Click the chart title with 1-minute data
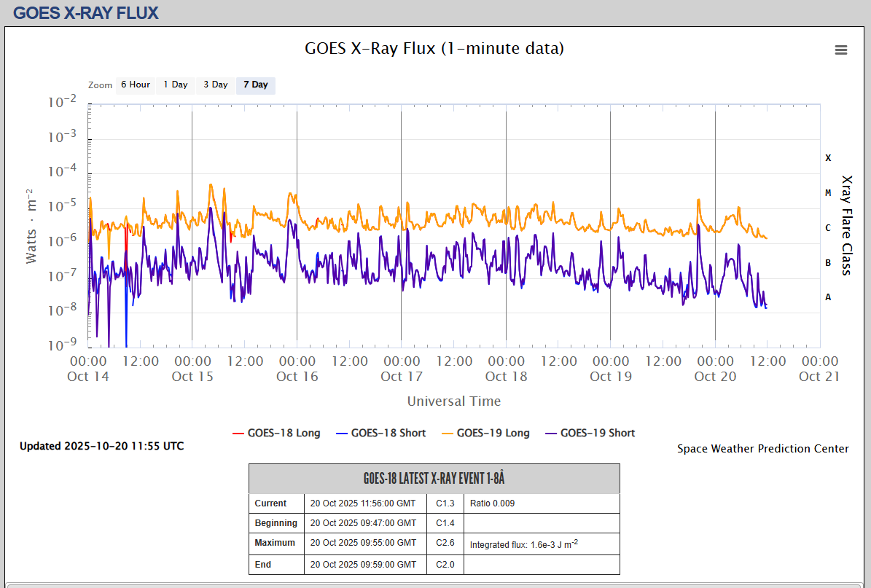The width and height of the screenshot is (871, 588). [x=434, y=49]
